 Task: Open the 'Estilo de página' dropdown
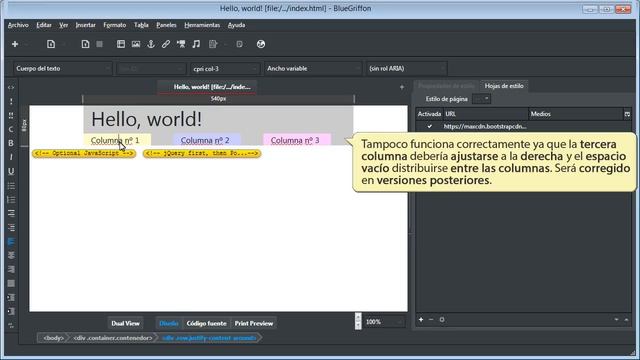click(481, 99)
